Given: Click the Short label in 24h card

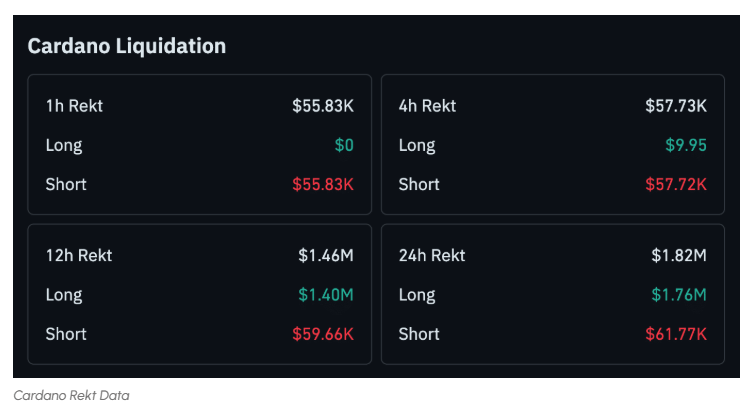Looking at the screenshot, I should (419, 334).
